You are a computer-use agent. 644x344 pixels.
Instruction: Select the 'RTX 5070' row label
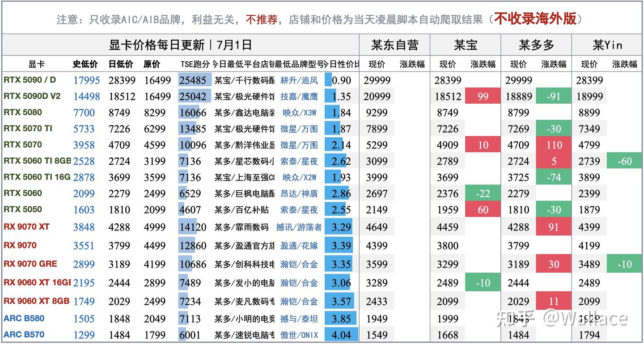click(23, 144)
